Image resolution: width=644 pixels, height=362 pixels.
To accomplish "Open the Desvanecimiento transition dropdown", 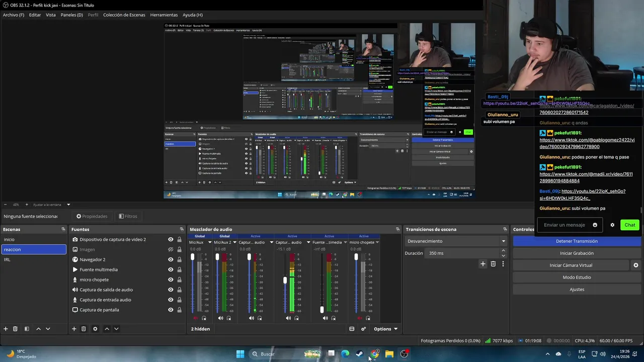I will coord(456,241).
